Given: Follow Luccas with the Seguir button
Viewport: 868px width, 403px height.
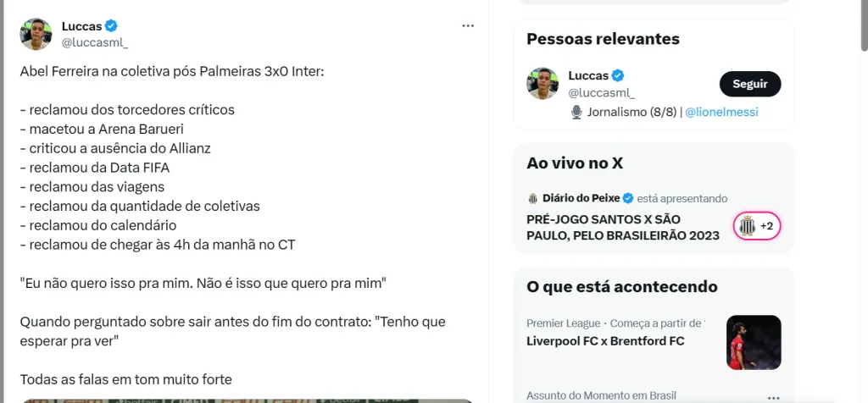Looking at the screenshot, I should [x=749, y=84].
